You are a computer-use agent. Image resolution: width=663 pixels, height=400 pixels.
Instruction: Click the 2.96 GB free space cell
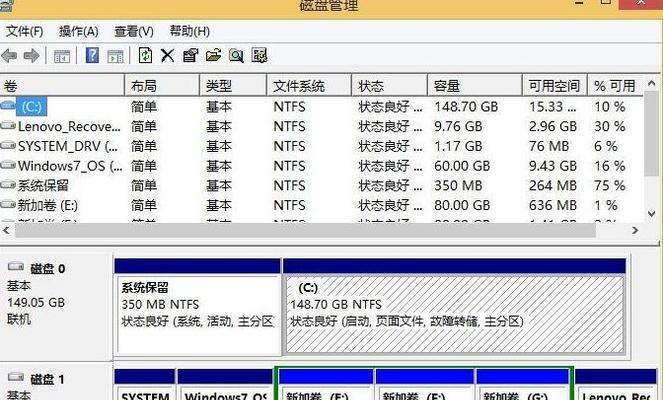(x=553, y=126)
